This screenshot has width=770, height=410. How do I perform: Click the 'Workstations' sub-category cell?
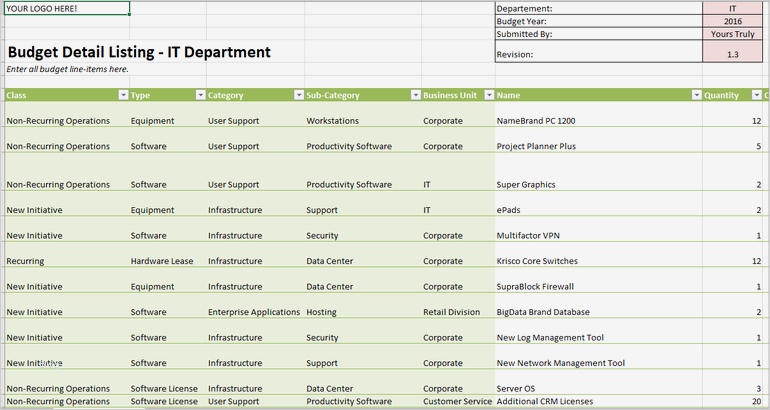click(363, 114)
